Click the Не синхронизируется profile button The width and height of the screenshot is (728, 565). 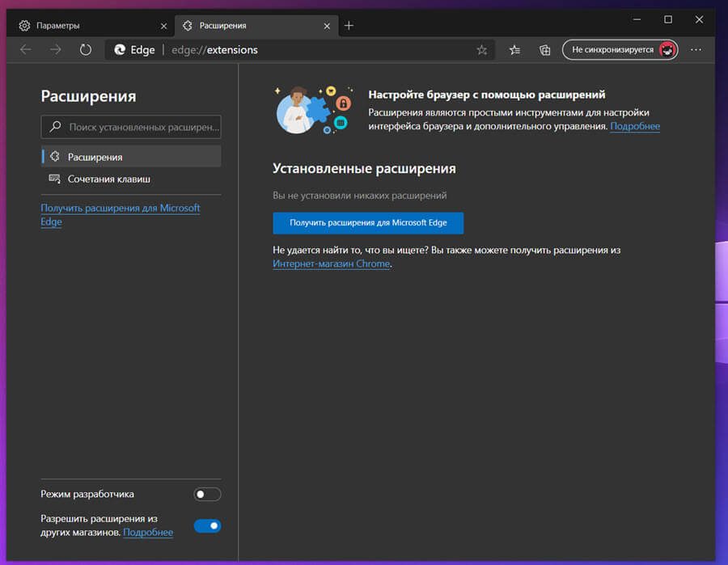(x=620, y=49)
